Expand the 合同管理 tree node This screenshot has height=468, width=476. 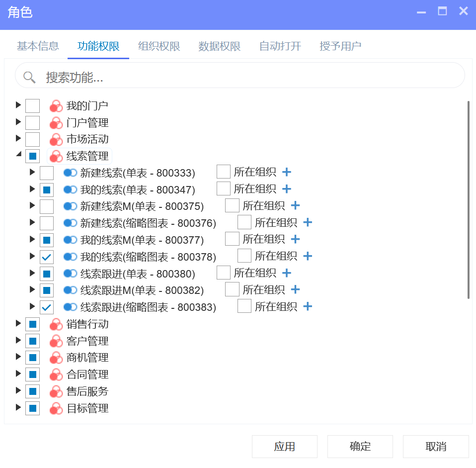19,374
